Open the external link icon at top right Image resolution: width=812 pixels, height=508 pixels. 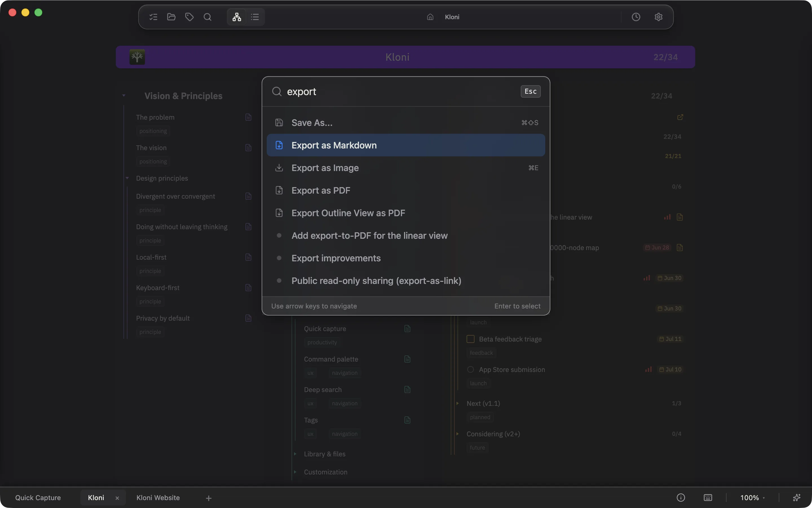coord(680,117)
